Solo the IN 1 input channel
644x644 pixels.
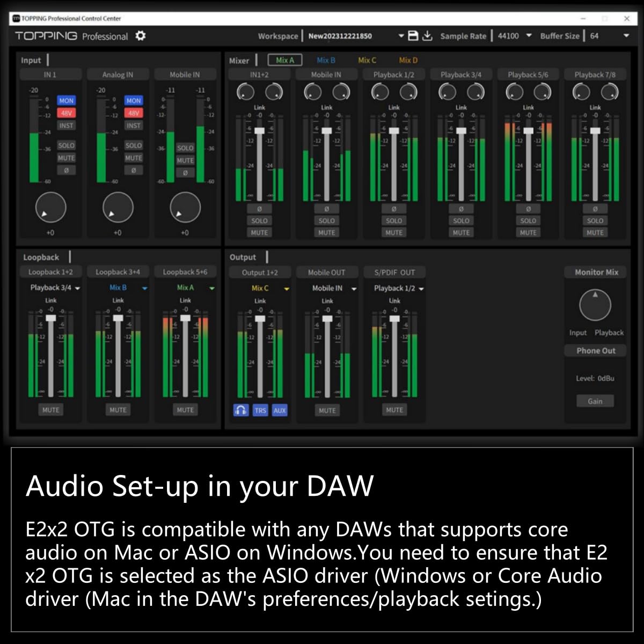click(x=66, y=145)
